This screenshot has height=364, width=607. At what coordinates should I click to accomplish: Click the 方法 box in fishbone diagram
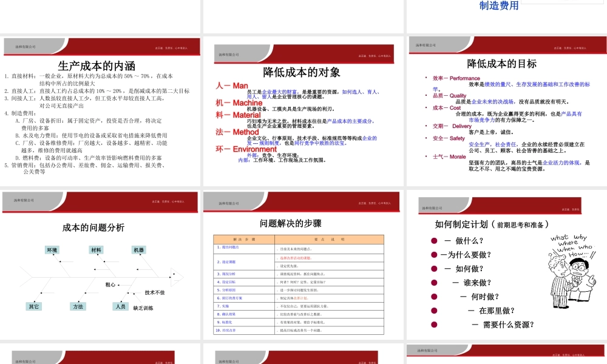click(78, 306)
